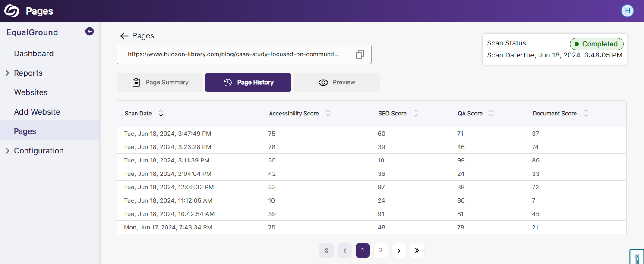Go to the next page arrow

(399, 251)
